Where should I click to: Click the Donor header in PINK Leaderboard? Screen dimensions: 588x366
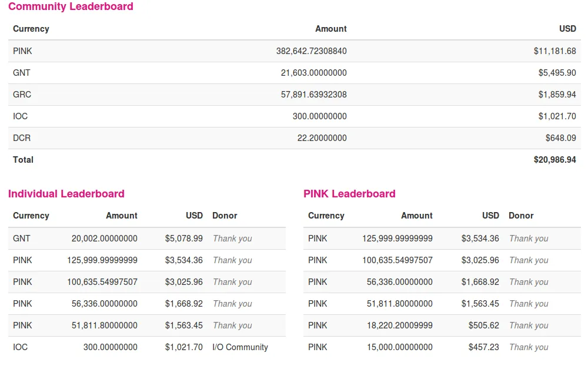click(521, 216)
